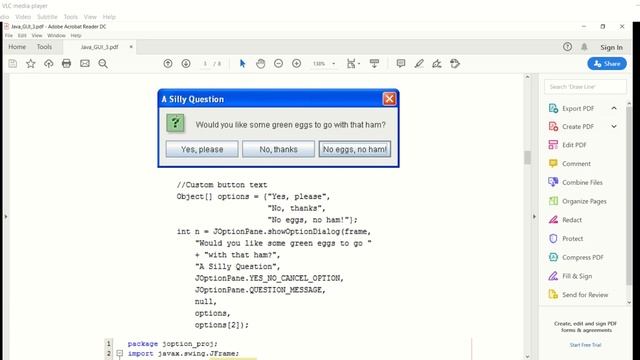640x360 pixels.
Task: Open the VLC View menu
Action: [90, 17]
